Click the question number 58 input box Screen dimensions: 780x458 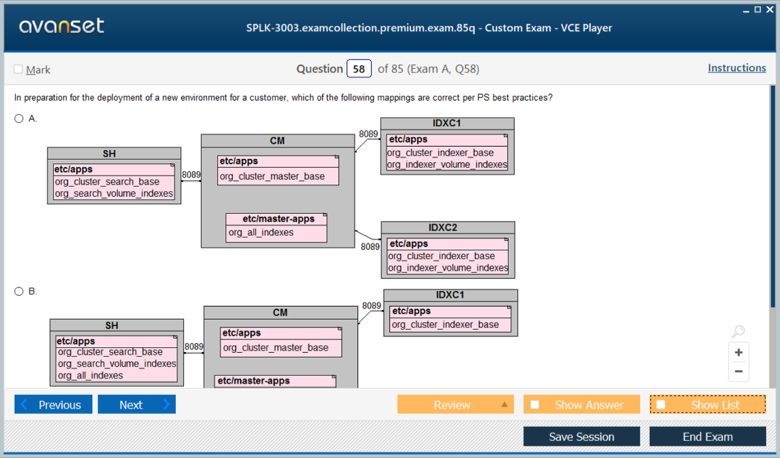[359, 69]
